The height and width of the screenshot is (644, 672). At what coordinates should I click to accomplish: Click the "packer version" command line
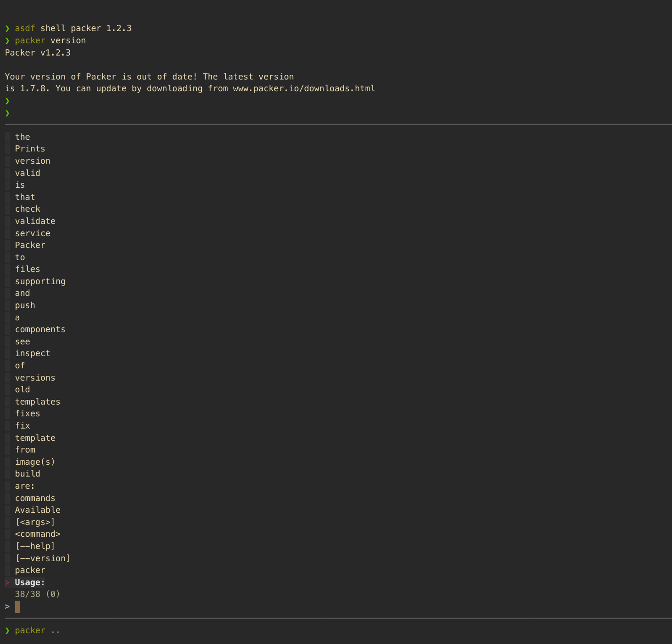point(50,40)
